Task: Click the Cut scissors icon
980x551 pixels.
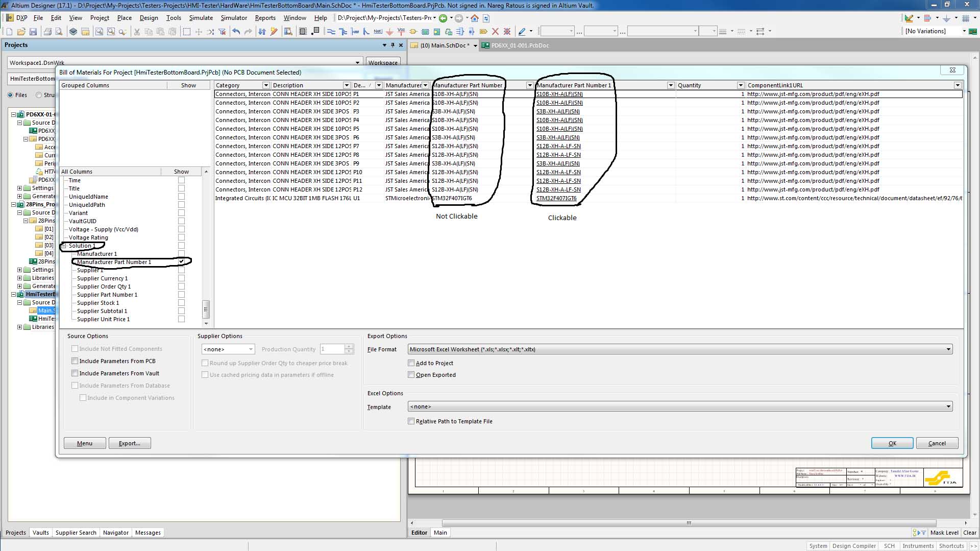Action: [137, 32]
